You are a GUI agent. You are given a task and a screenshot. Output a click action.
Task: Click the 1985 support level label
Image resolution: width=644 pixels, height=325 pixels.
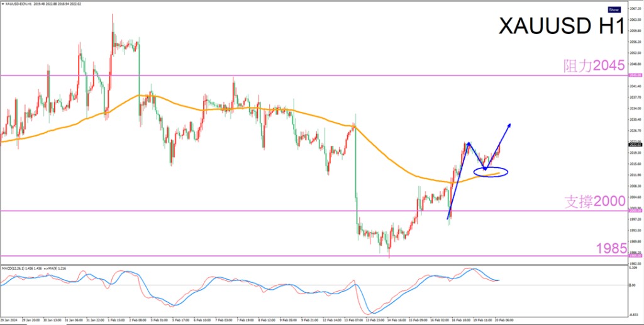[609, 249]
